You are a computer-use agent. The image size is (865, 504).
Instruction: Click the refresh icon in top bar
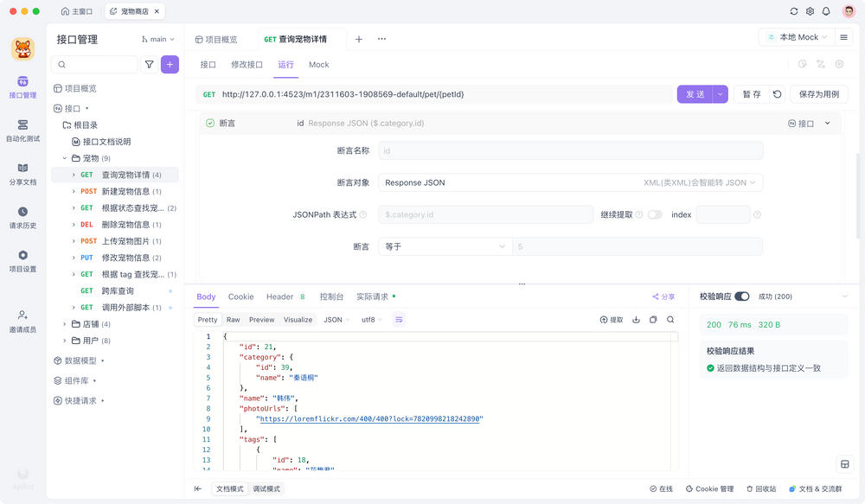[794, 11]
